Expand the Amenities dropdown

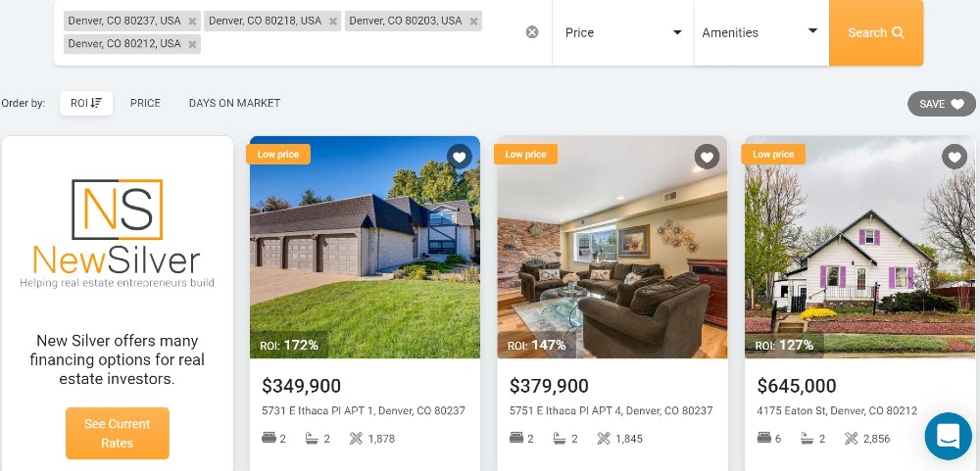point(761,32)
